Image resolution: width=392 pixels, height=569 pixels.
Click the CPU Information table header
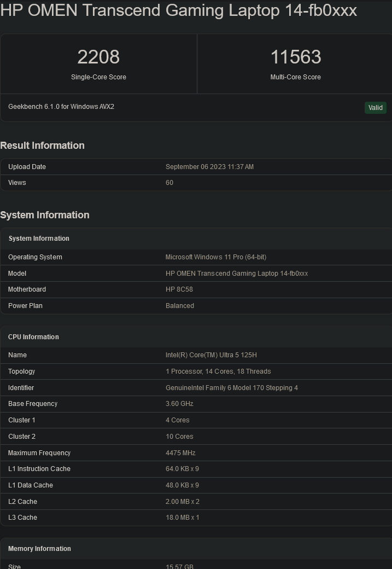[x=33, y=337]
